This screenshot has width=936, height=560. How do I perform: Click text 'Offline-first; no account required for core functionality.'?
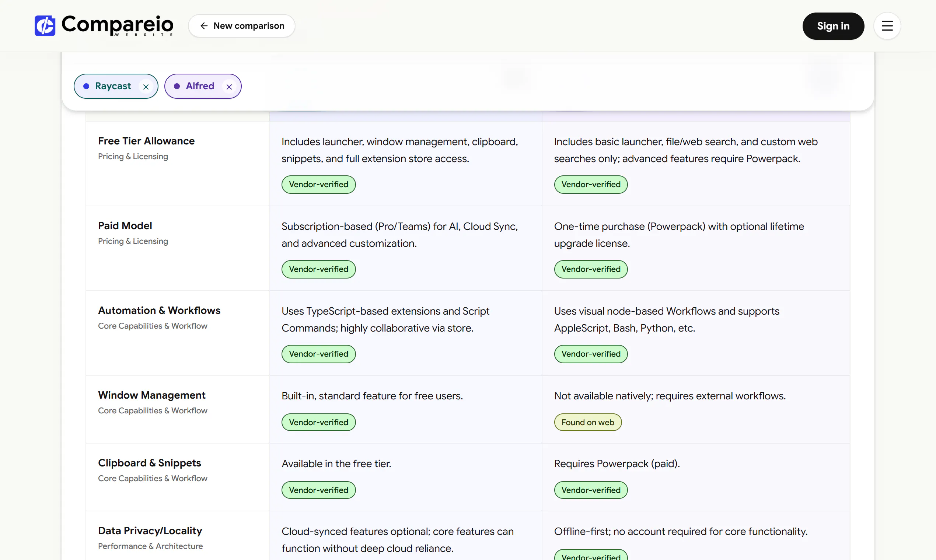tap(681, 532)
